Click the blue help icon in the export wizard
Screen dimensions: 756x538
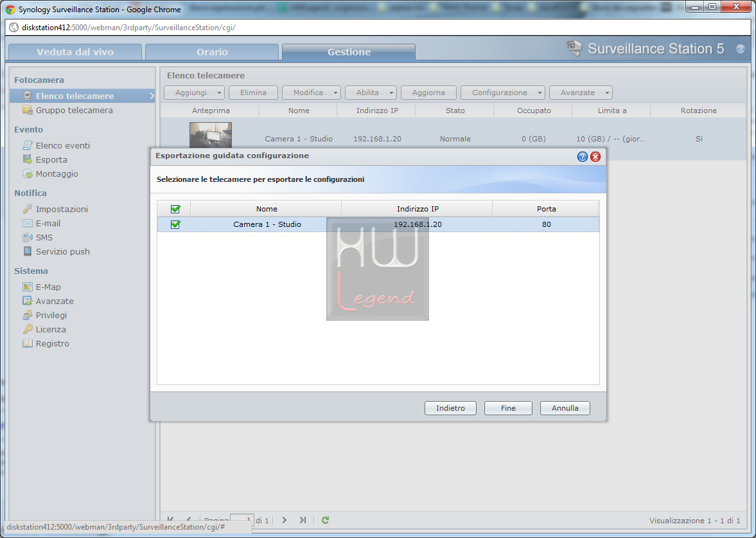pos(583,156)
